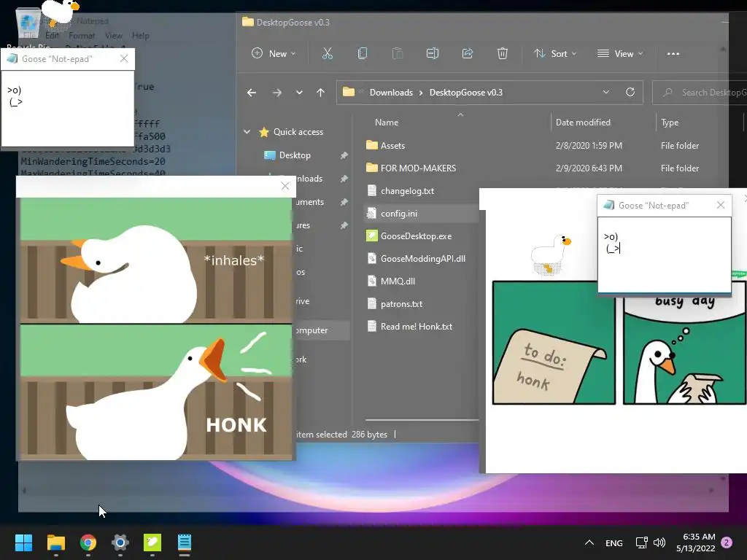Click Quick access in the navigation pane
The image size is (747, 560).
(x=298, y=132)
